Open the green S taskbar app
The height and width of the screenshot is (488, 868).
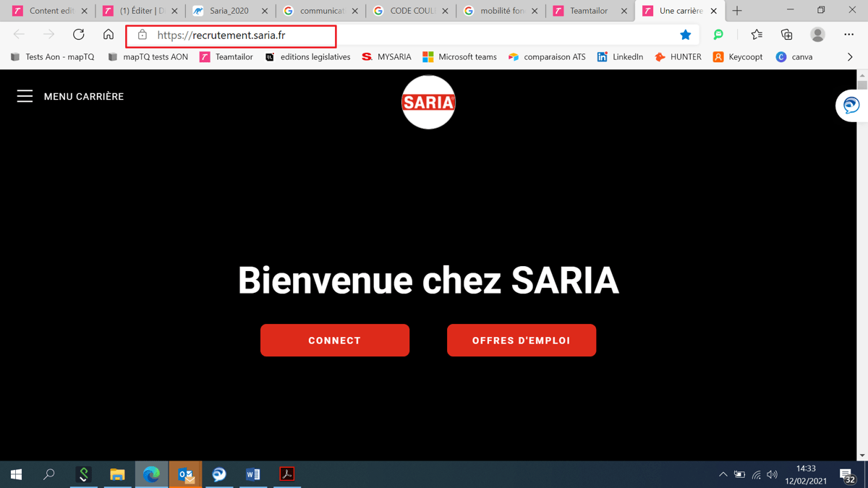(x=84, y=474)
